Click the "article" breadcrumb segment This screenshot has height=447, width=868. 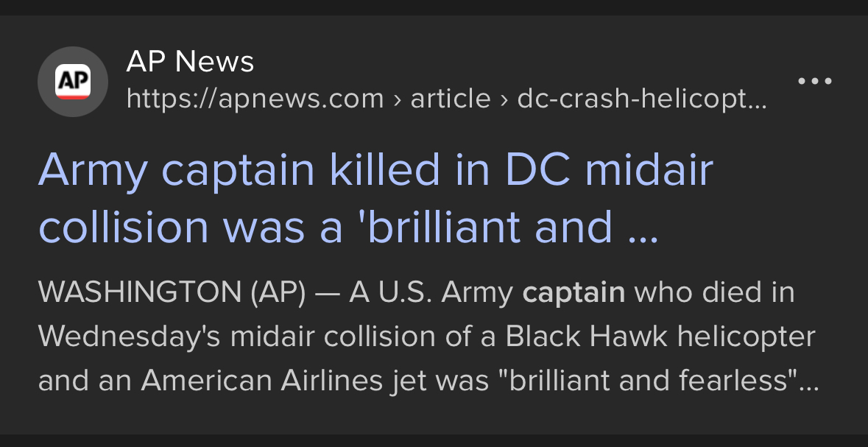pyautogui.click(x=451, y=99)
